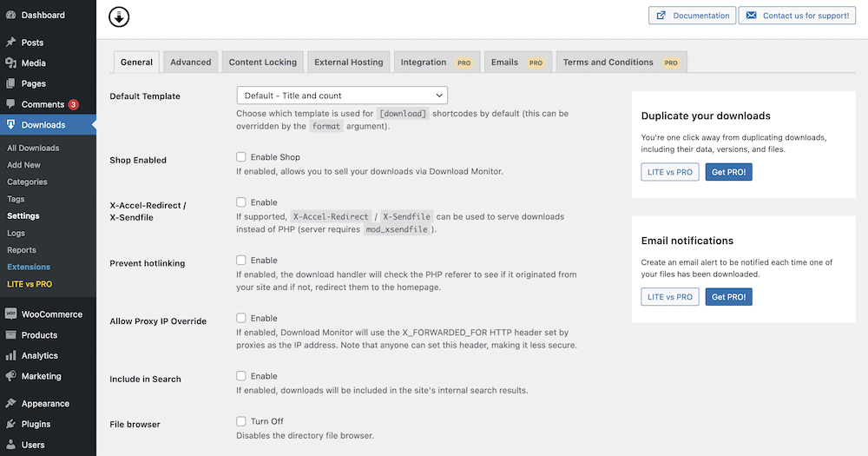Click Get PRO! under Duplicate your downloads
This screenshot has height=456, width=868.
(728, 172)
